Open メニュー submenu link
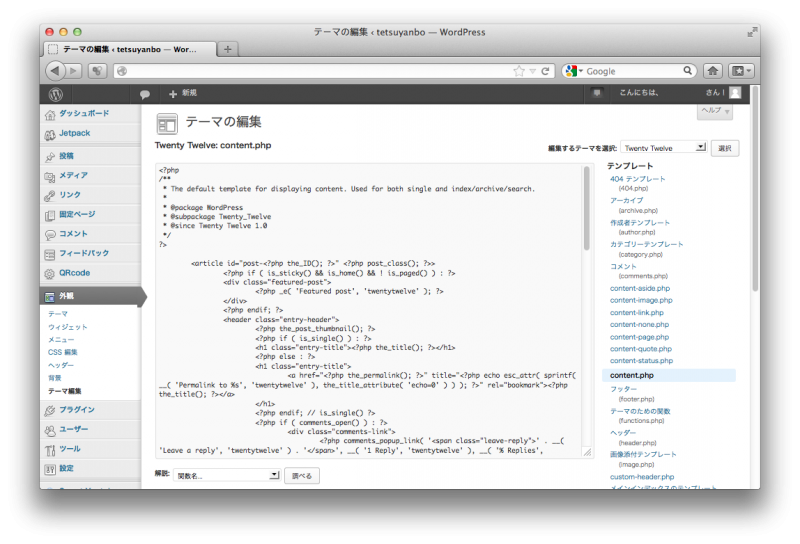Viewport: 800px width, 544px height. tap(61, 340)
